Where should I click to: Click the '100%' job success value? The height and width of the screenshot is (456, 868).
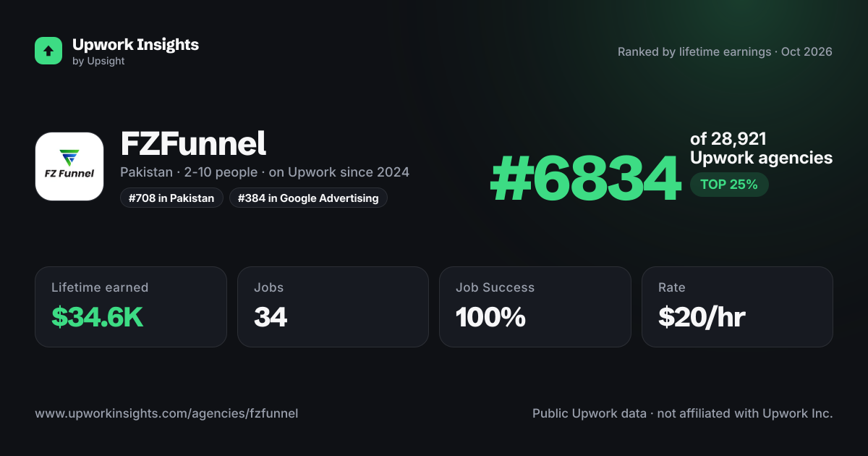490,317
